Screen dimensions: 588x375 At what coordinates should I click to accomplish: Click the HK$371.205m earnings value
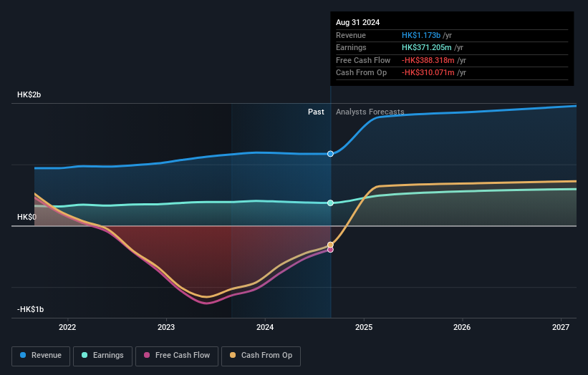[427, 47]
